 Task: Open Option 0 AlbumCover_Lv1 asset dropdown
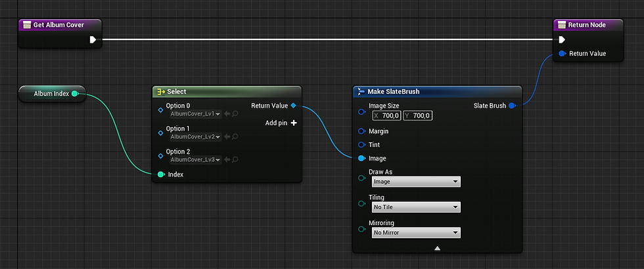pyautogui.click(x=195, y=114)
